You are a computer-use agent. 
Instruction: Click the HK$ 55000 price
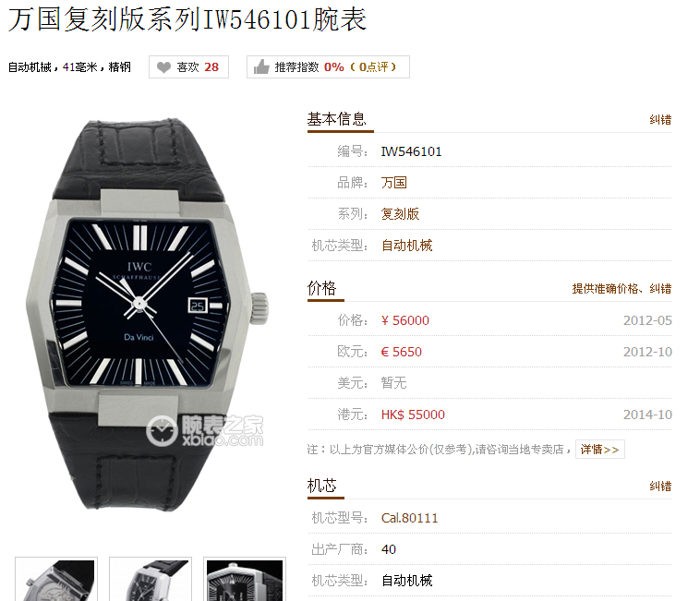click(413, 415)
